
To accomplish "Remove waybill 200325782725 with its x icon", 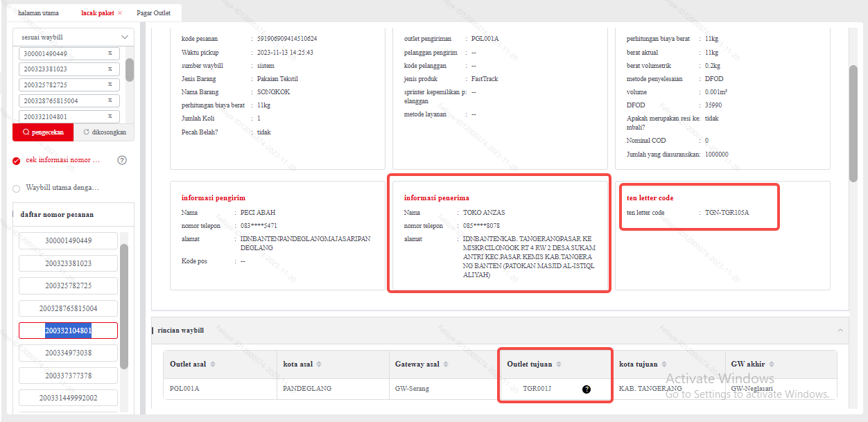I will (x=110, y=85).
